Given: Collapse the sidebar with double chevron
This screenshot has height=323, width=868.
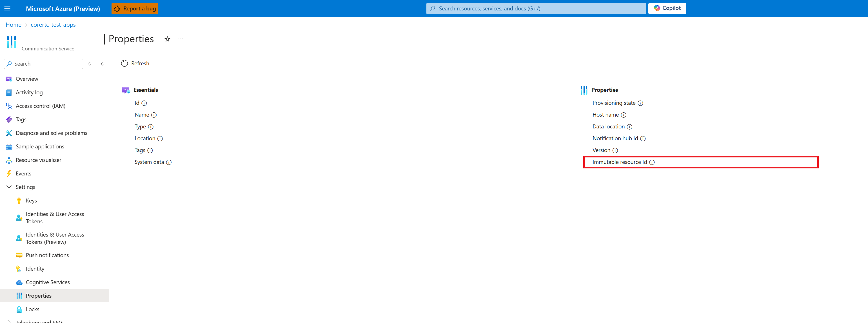Looking at the screenshot, I should [x=103, y=64].
